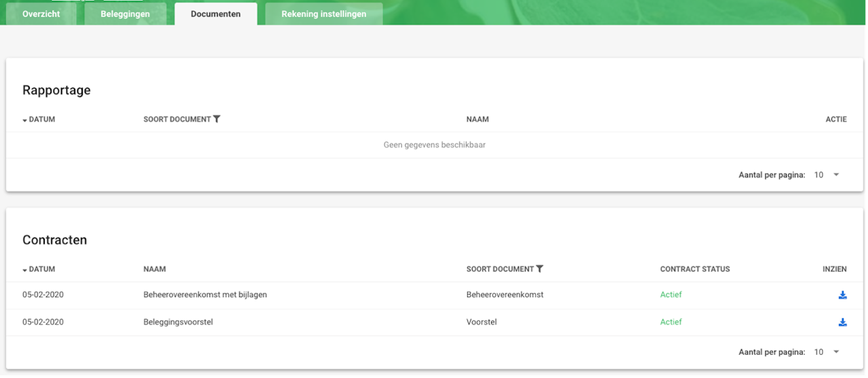Filter Rapportage by Soort Document
The height and width of the screenshot is (378, 868).
(x=216, y=119)
